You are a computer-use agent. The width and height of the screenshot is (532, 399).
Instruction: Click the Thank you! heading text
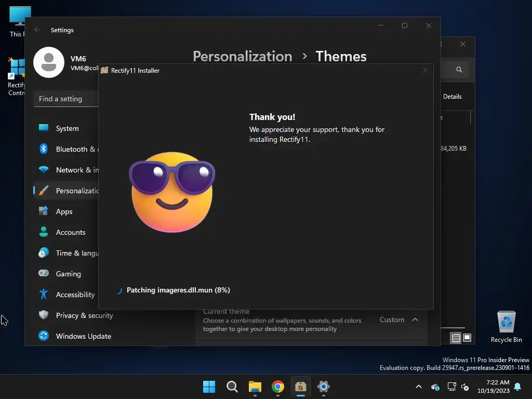pos(272,117)
